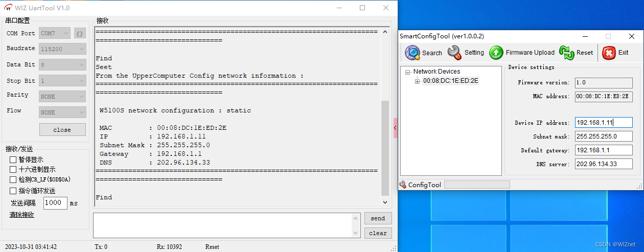644x252 pixels.
Task: Click the W5100S network configuration line
Action: click(x=175, y=110)
